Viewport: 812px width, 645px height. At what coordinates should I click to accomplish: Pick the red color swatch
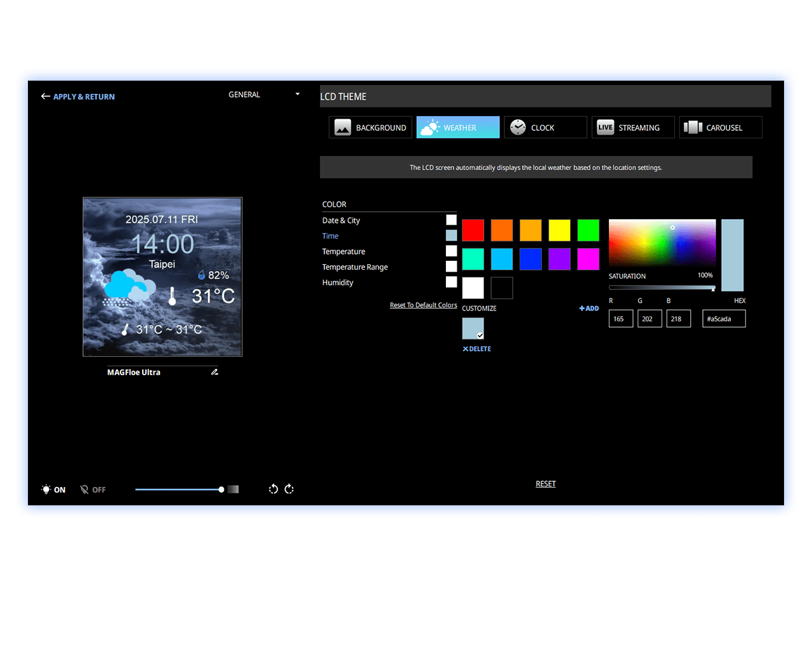tap(473, 230)
